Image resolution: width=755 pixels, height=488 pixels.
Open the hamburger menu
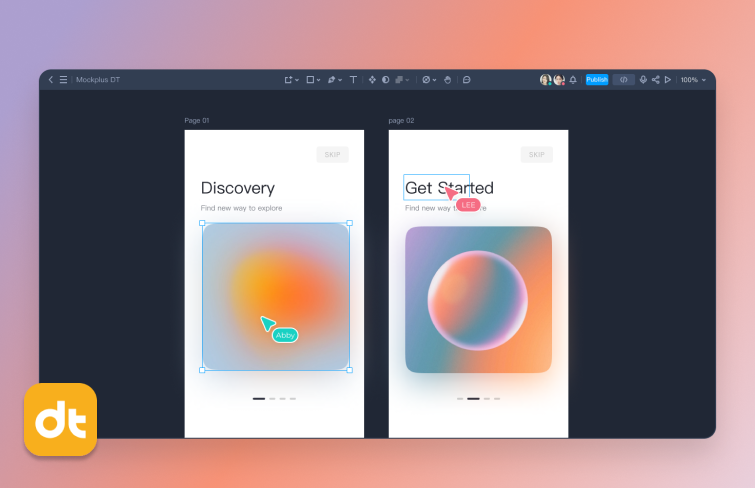(x=63, y=80)
